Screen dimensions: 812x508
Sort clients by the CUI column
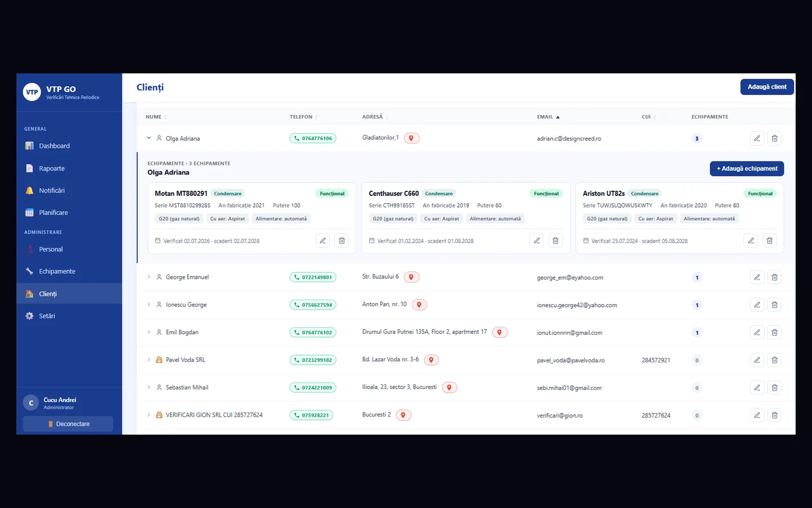click(649, 117)
